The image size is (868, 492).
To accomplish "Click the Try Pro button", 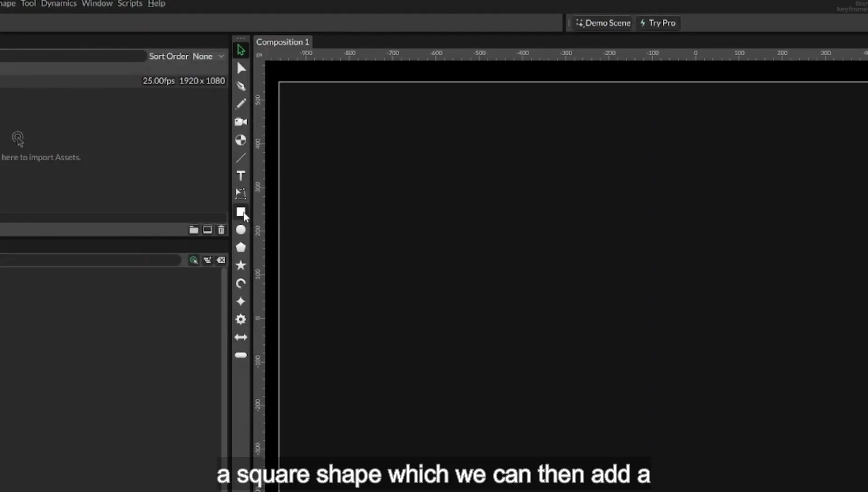I will (658, 23).
